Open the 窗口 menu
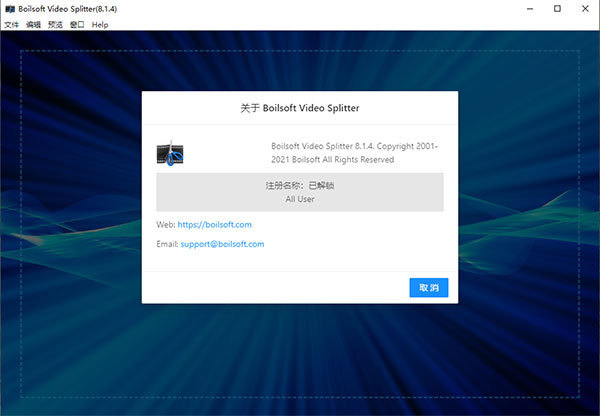 click(77, 25)
